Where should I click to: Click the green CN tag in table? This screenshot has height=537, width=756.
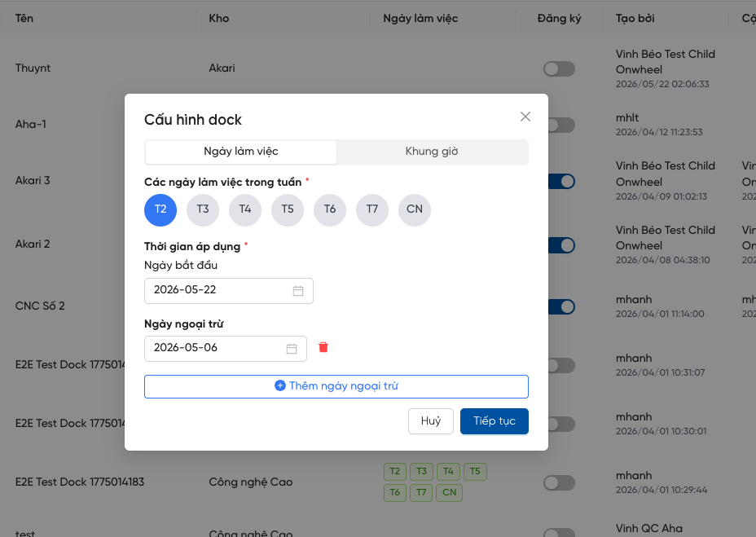tap(450, 493)
